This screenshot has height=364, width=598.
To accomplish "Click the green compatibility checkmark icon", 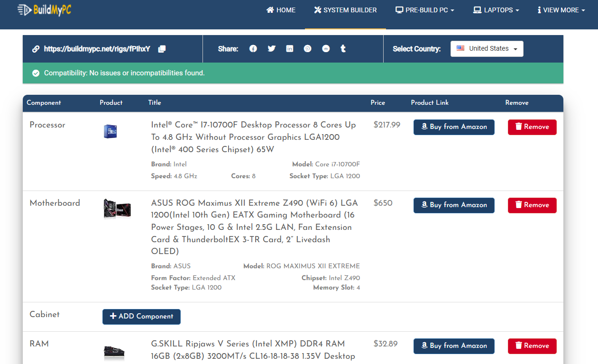I will (x=36, y=73).
